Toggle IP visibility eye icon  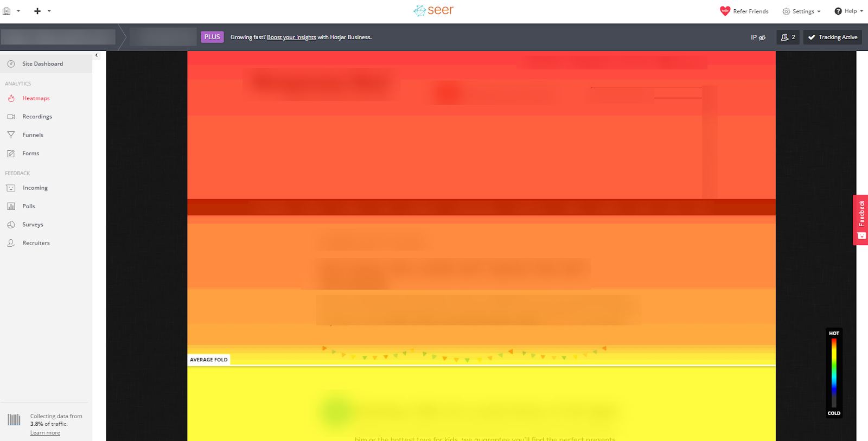click(762, 37)
